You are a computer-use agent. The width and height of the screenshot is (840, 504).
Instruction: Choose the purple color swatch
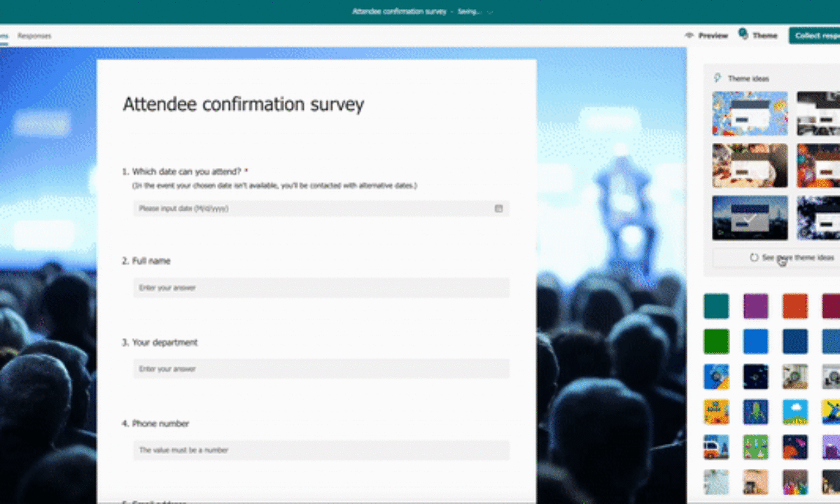tap(755, 306)
